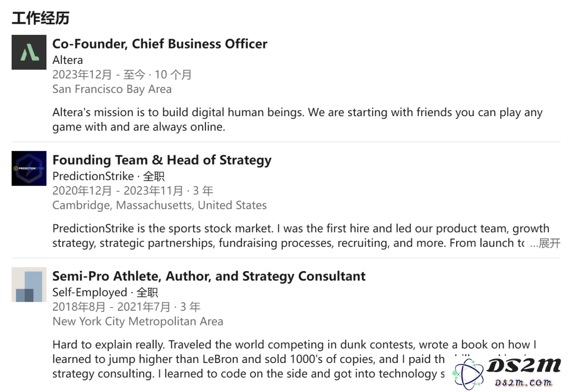Open Semi-Pro Athlete, Author, and Strategy Consultant title
The image size is (570, 392).
pos(209,276)
